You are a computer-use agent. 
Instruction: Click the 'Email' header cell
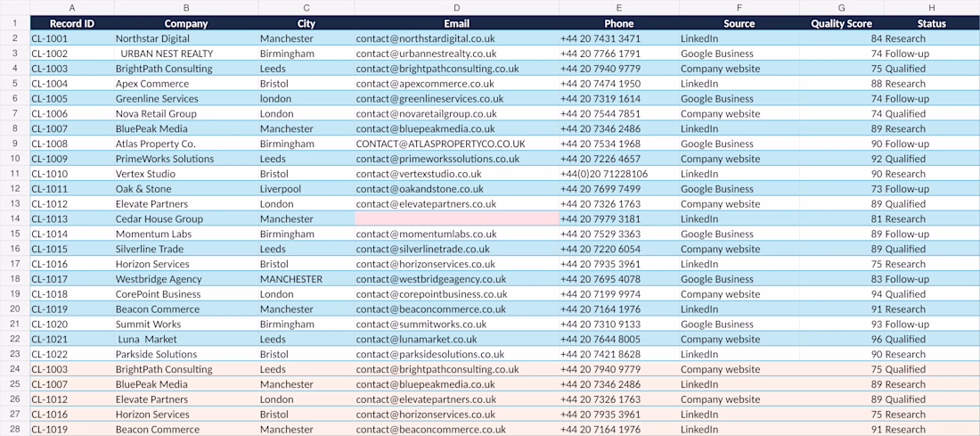457,24
